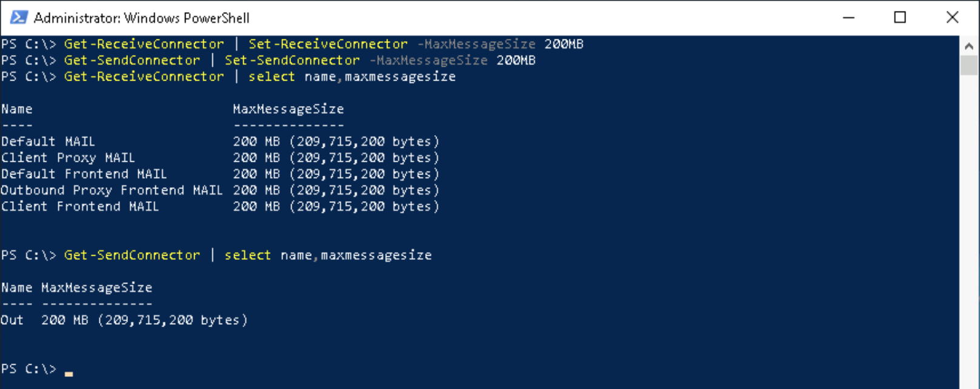
Task: Click the scrollbar up arrow
Action: (x=968, y=46)
